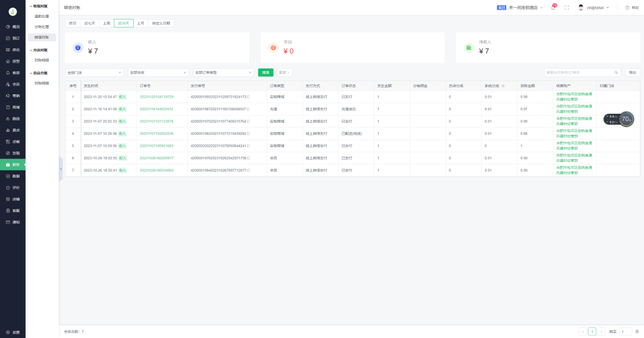Open order link 20231120154719729
The width and height of the screenshot is (644, 338).
pyautogui.click(x=156, y=97)
